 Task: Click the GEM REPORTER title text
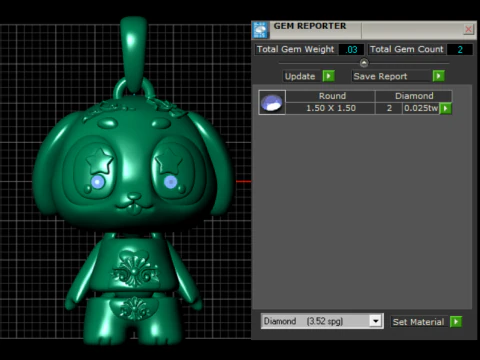(310, 26)
